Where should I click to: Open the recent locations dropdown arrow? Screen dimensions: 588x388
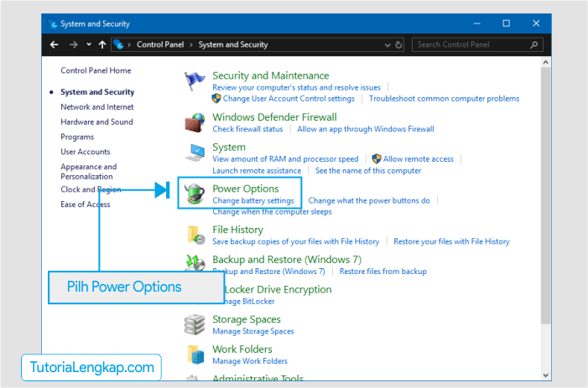(x=89, y=44)
